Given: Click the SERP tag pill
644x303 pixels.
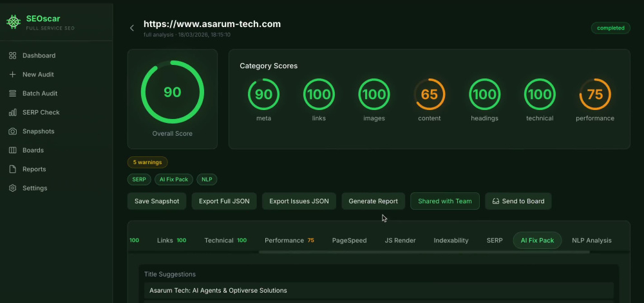Looking at the screenshot, I should click(x=139, y=179).
